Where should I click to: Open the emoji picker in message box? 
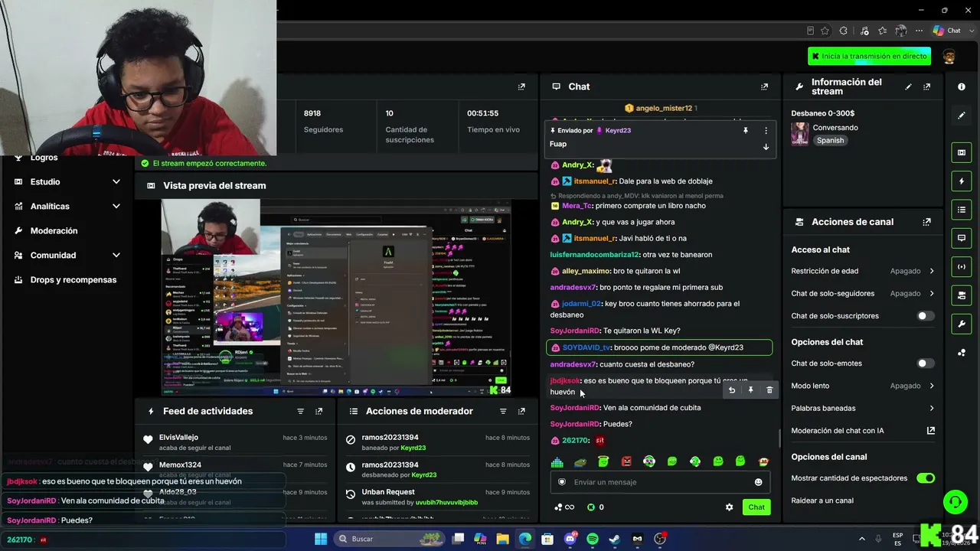[759, 482]
